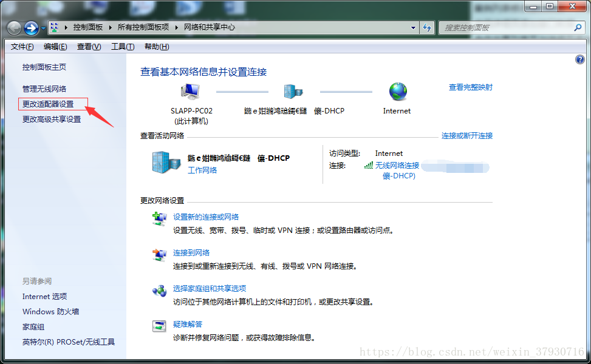Click the network building icon in the map
The width and height of the screenshot is (591, 364).
[x=293, y=92]
